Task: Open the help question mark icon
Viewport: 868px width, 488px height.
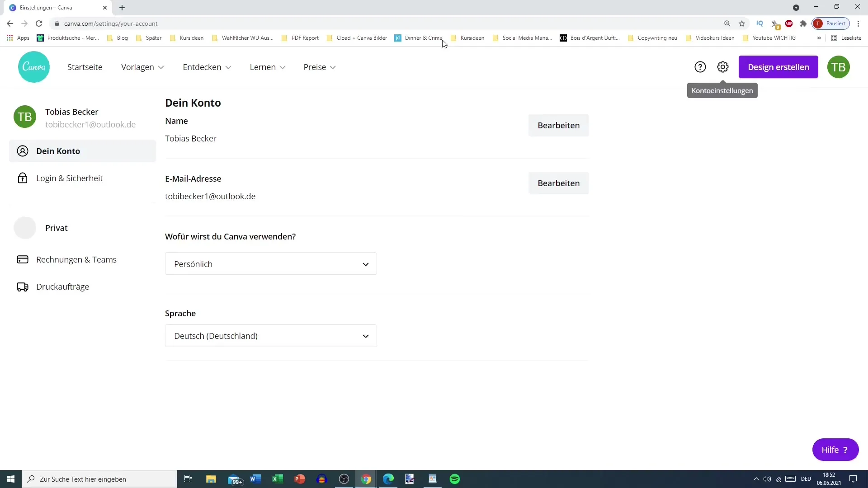Action: (700, 67)
